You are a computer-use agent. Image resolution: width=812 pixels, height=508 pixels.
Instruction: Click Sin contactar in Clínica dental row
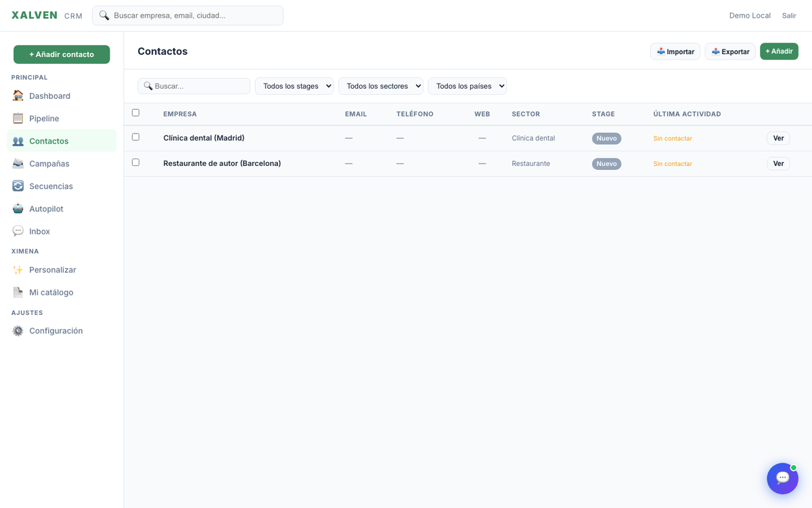click(673, 138)
